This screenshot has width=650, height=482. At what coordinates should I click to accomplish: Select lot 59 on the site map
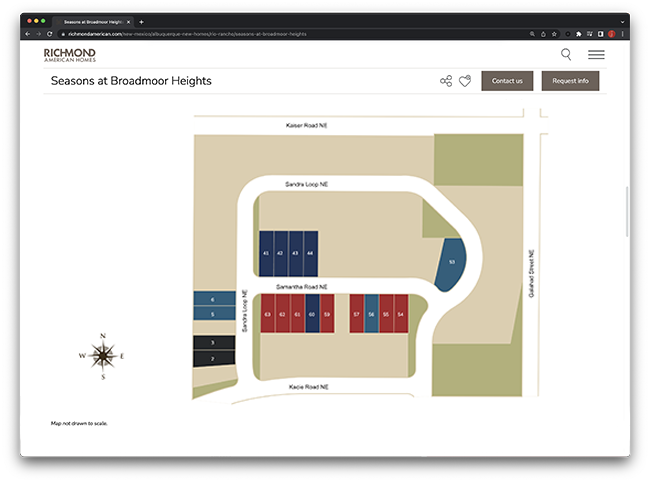tap(327, 314)
